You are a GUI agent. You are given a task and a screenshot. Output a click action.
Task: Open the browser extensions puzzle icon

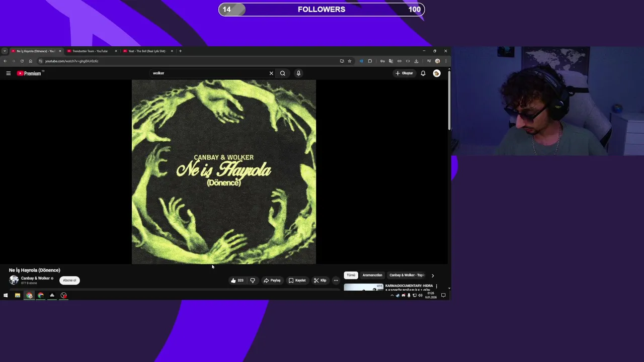[370, 61]
